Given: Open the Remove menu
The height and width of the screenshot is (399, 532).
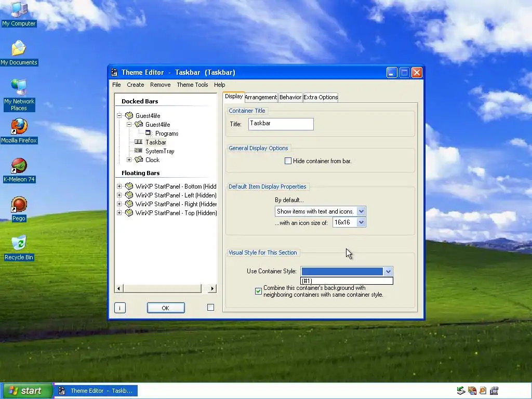Looking at the screenshot, I should 160,85.
